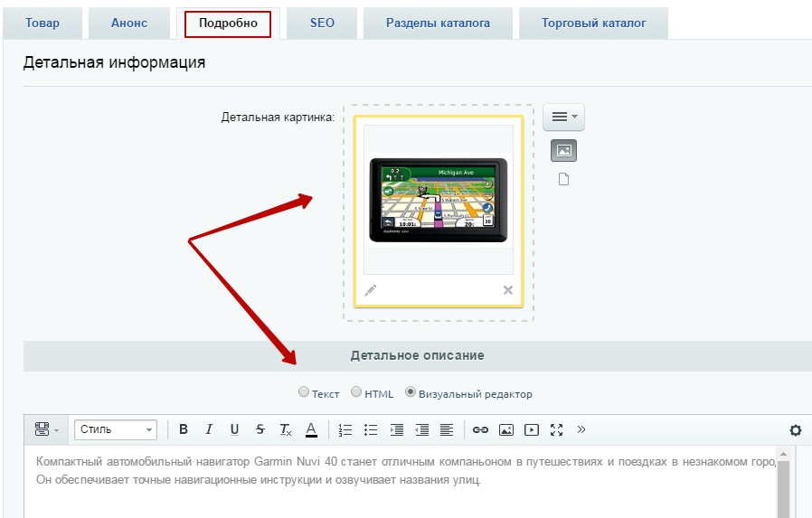Insert a hyperlink
Viewport: 812px width, 518px height.
pyautogui.click(x=480, y=429)
